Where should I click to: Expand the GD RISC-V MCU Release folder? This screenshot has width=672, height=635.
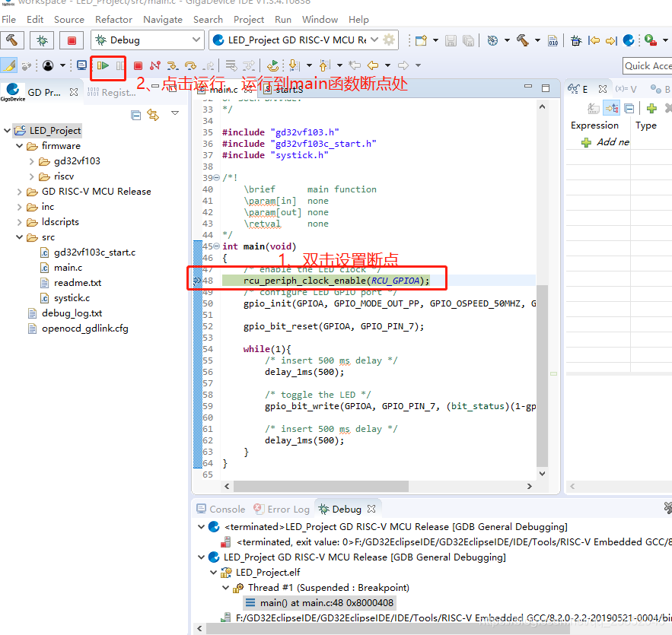[19, 192]
